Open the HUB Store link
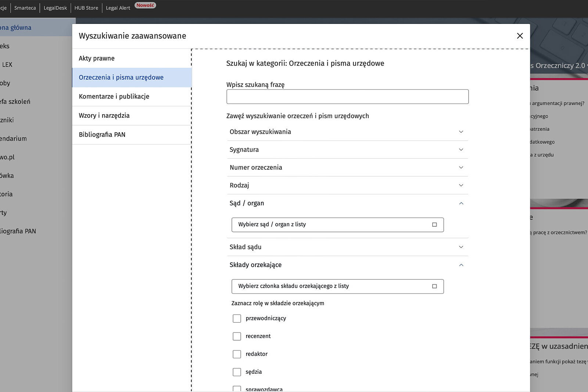The height and width of the screenshot is (392, 588). (86, 8)
